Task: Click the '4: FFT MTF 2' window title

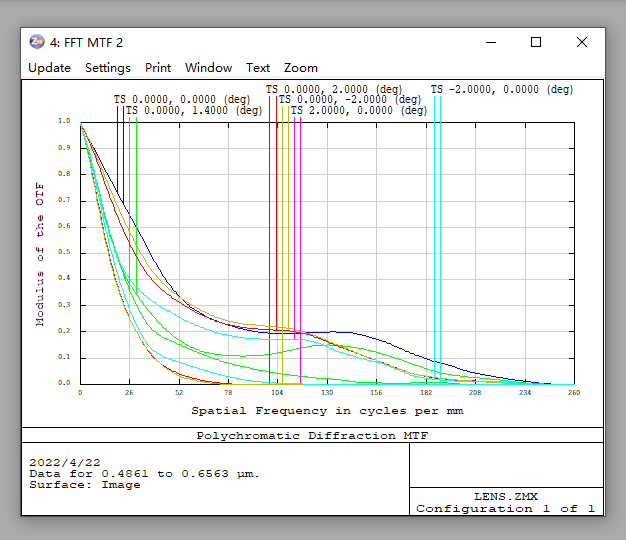Action: (86, 43)
